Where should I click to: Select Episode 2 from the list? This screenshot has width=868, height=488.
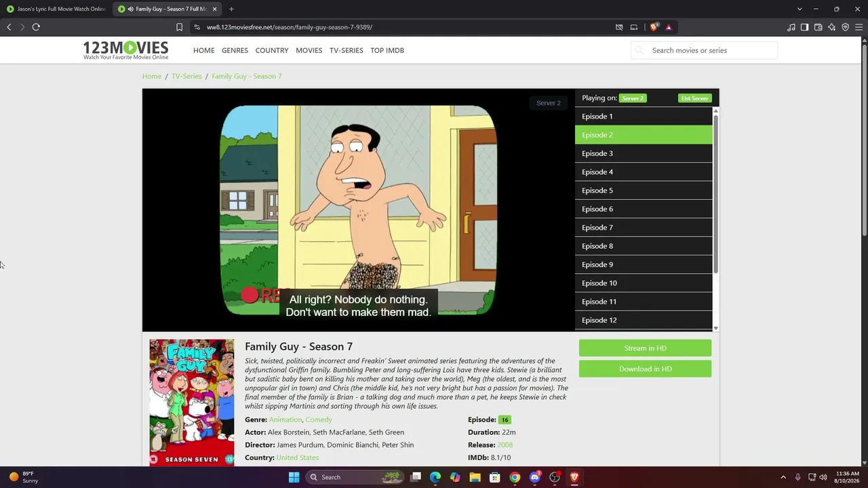click(x=644, y=135)
